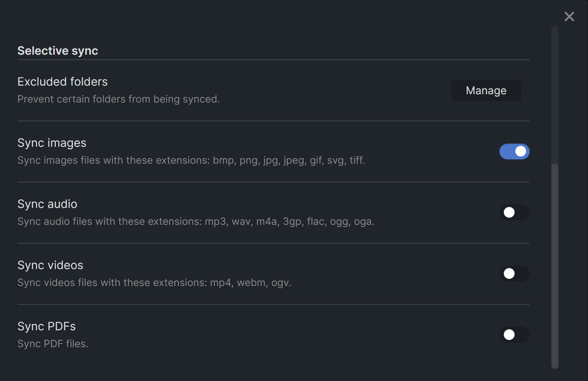
Task: Click the video extensions description text
Action: click(x=154, y=282)
